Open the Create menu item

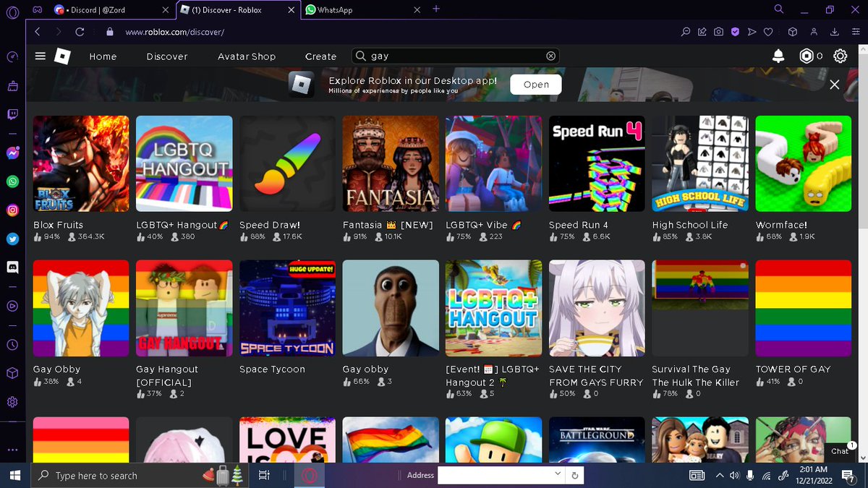click(320, 56)
